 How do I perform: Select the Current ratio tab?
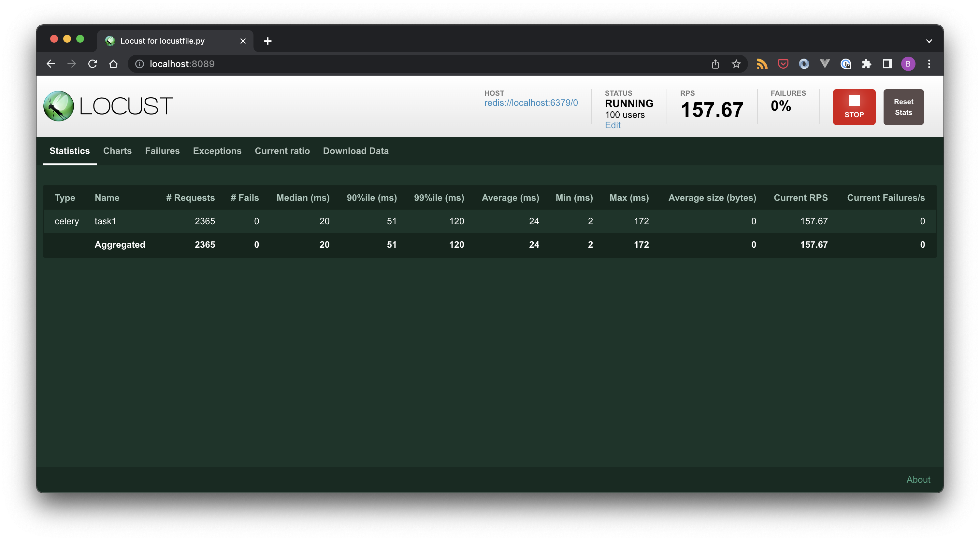coord(282,151)
